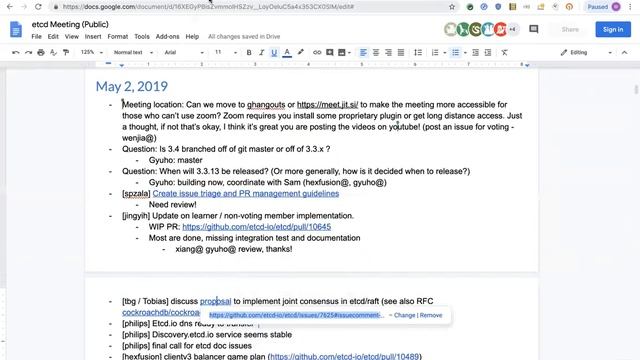
Task: Toggle Bold formatting
Action: [x=249, y=52]
